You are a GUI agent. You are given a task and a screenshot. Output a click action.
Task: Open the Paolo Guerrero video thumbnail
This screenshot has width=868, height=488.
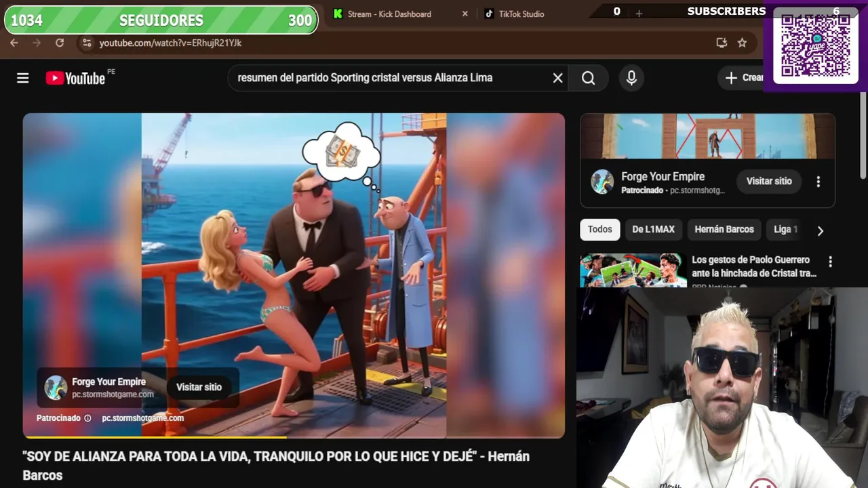tap(633, 270)
